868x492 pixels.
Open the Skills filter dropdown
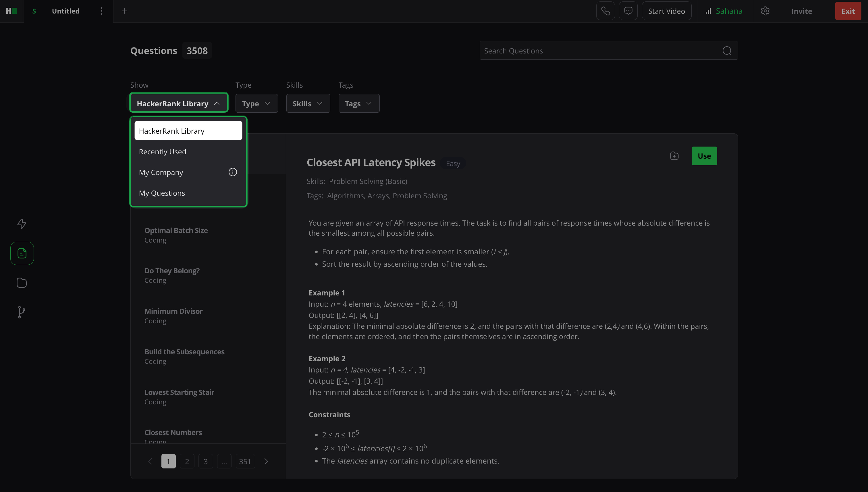(x=308, y=103)
